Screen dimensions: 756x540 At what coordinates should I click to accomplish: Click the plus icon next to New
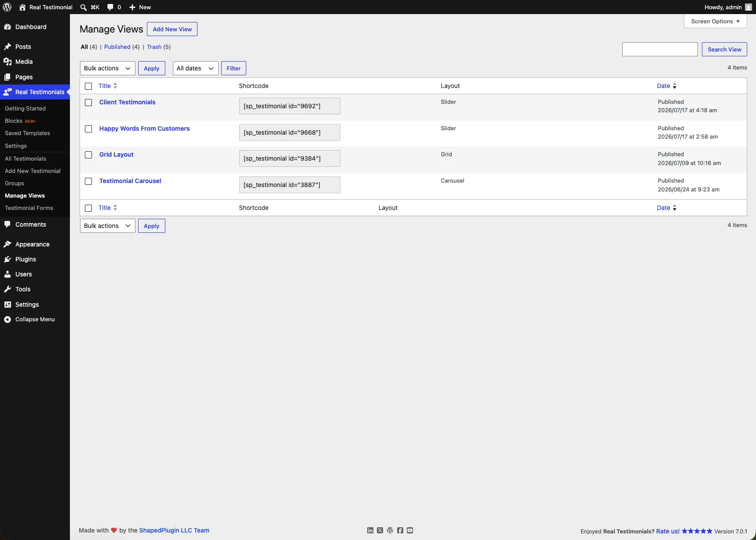[132, 7]
